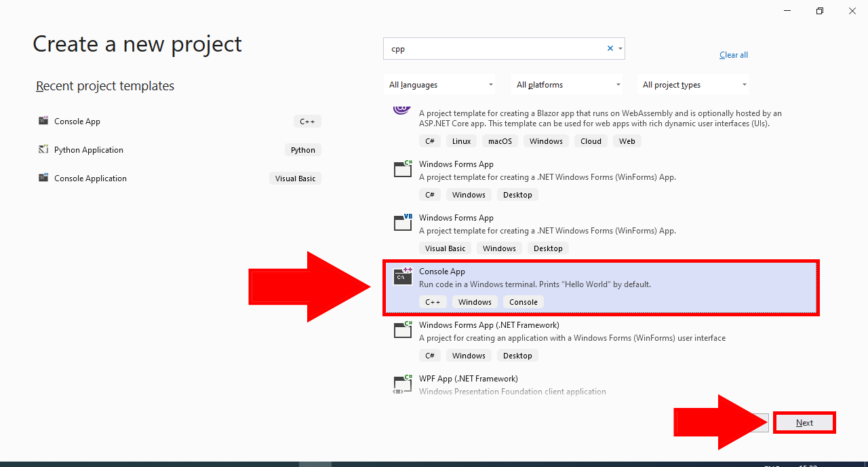Click recent Python Application icon
Image resolution: width=868 pixels, height=467 pixels.
[x=43, y=149]
